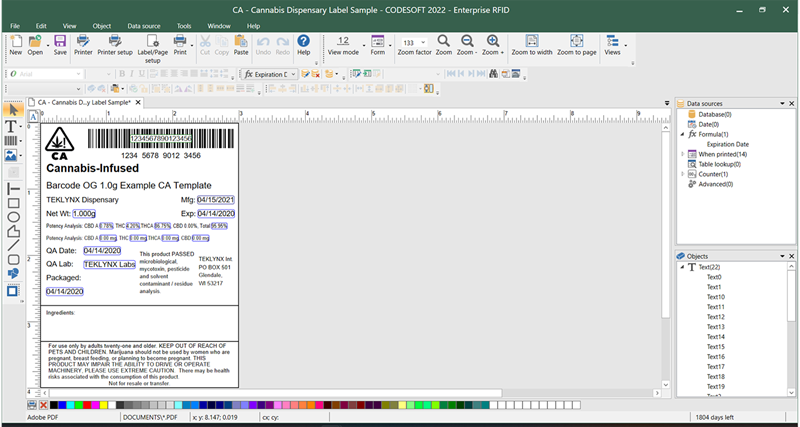The image size is (800, 427).
Task: Paste from clipboard with the Paste icon
Action: coord(241,45)
